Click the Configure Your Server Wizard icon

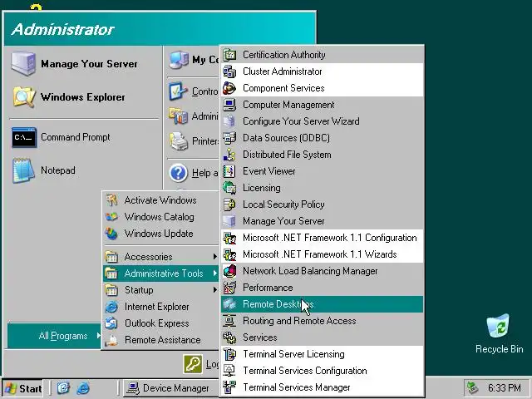pyautogui.click(x=229, y=121)
